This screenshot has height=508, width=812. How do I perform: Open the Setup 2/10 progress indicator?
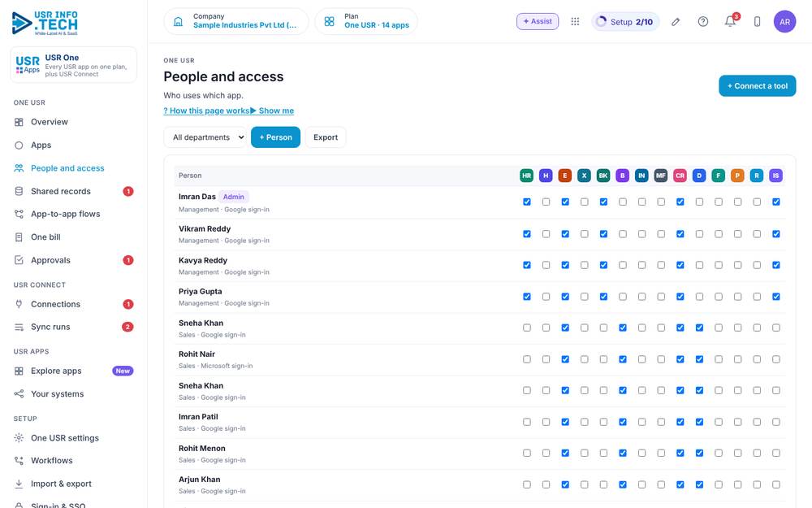[x=625, y=22]
